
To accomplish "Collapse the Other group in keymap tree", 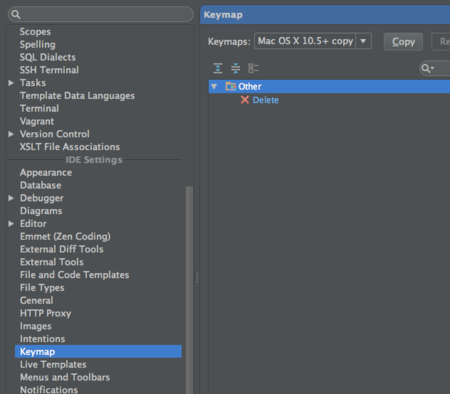I will click(214, 87).
